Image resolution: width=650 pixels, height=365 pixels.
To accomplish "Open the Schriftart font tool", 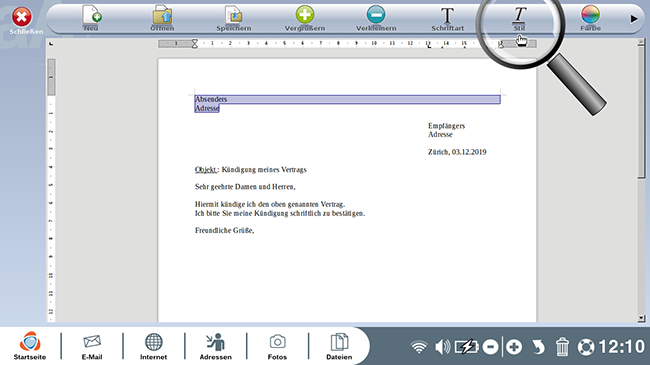I will tap(447, 18).
